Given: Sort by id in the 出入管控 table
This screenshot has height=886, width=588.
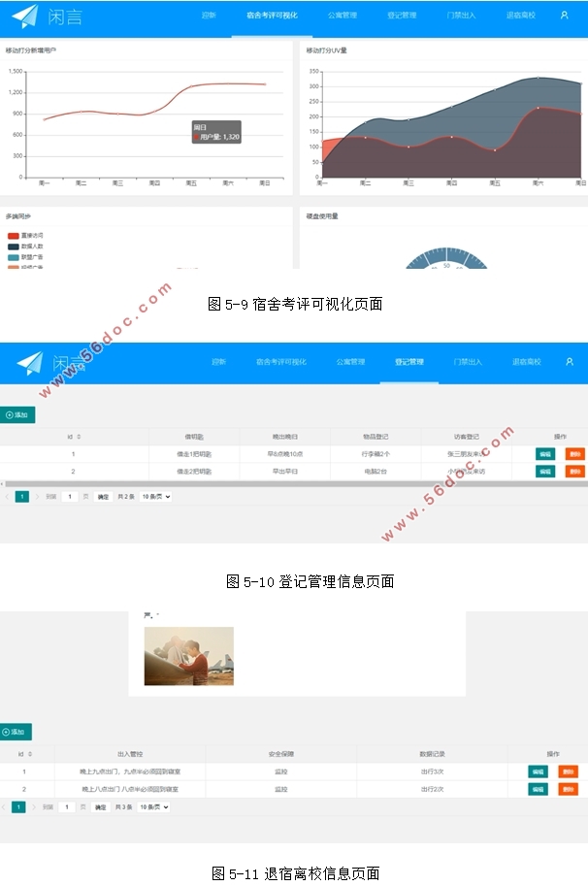Looking at the screenshot, I should 23,753.
